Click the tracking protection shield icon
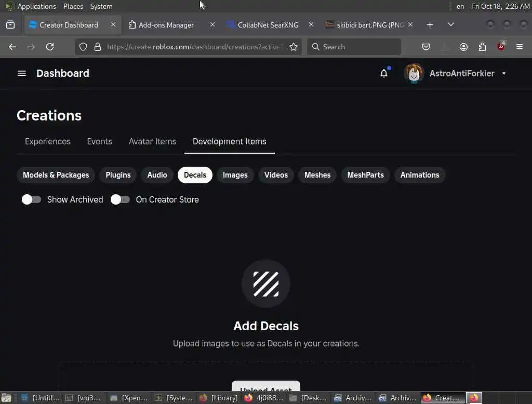This screenshot has width=532, height=404. coord(83,47)
